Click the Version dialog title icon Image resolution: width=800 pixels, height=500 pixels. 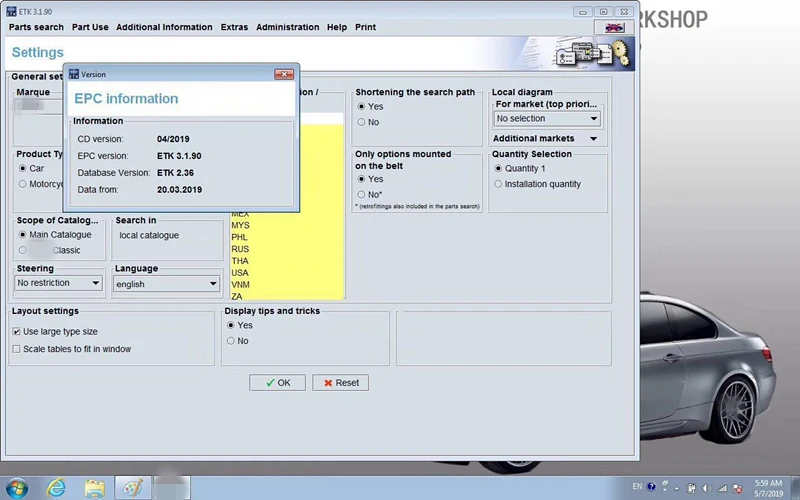point(74,74)
